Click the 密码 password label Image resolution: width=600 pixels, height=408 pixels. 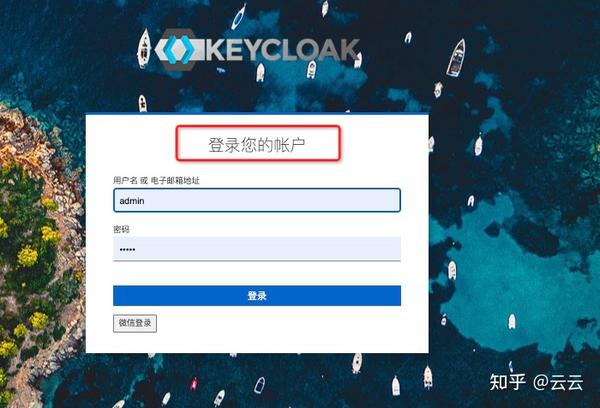tap(121, 229)
